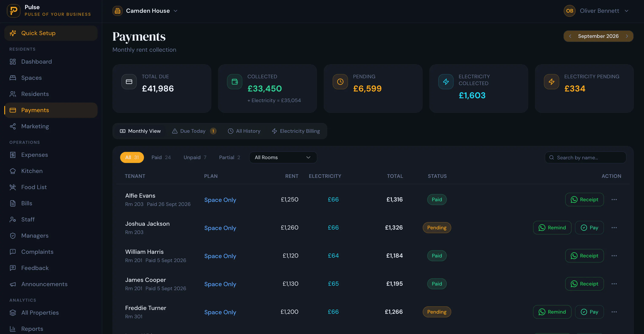Open more options for William Harris
This screenshot has width=644, height=334.
(614, 256)
